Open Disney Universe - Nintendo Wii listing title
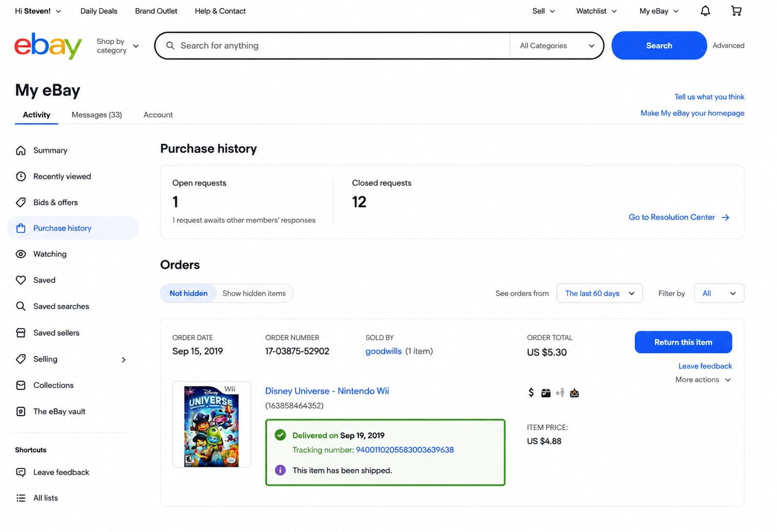The width and height of the screenshot is (777, 532). pyautogui.click(x=327, y=391)
